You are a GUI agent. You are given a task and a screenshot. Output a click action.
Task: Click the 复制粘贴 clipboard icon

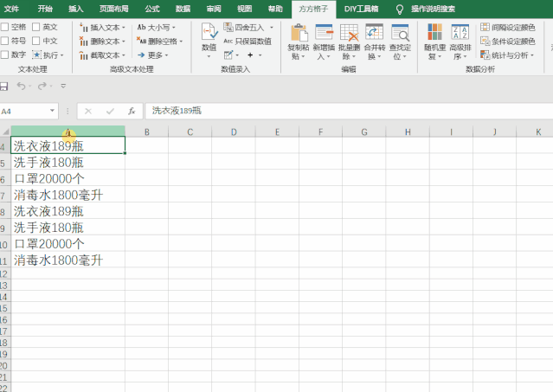point(299,32)
